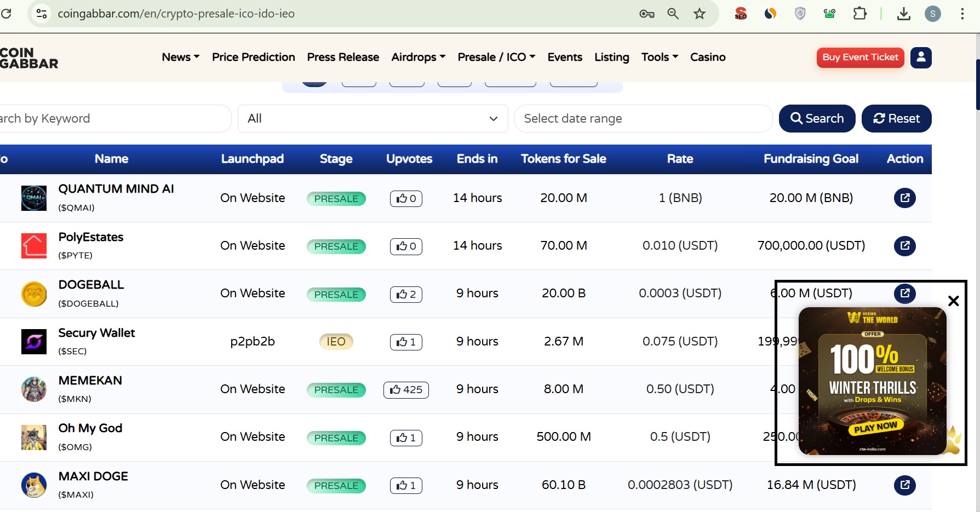Open external link for PolyEstates presale
Screen dimensions: 980x512
click(904, 245)
